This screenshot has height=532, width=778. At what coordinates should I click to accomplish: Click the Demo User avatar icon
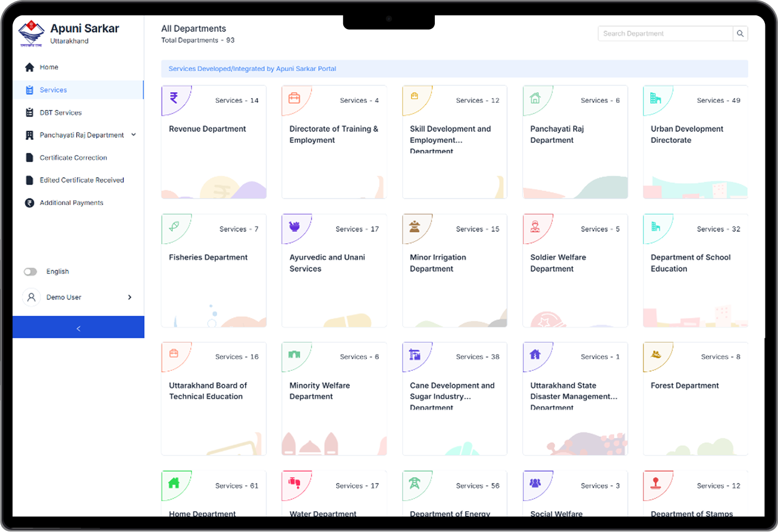point(31,297)
